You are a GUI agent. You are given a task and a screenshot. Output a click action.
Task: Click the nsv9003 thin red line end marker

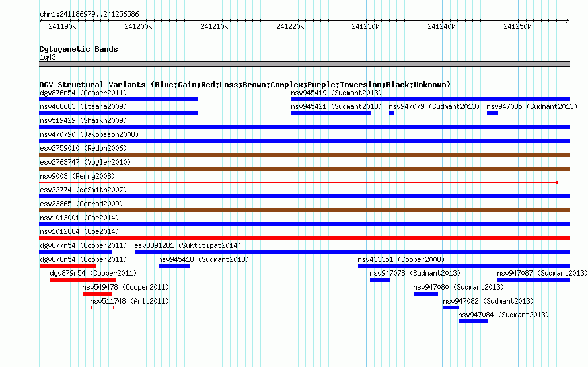point(557,183)
